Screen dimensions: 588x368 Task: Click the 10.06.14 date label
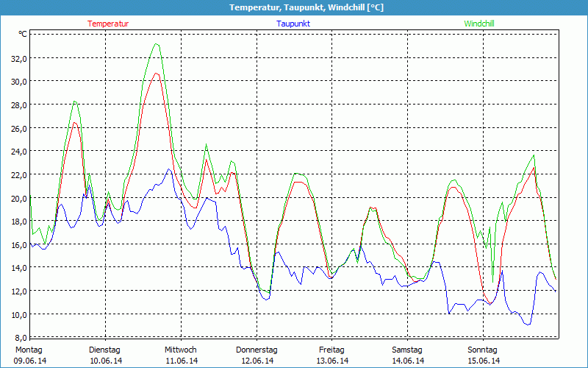pos(106,361)
